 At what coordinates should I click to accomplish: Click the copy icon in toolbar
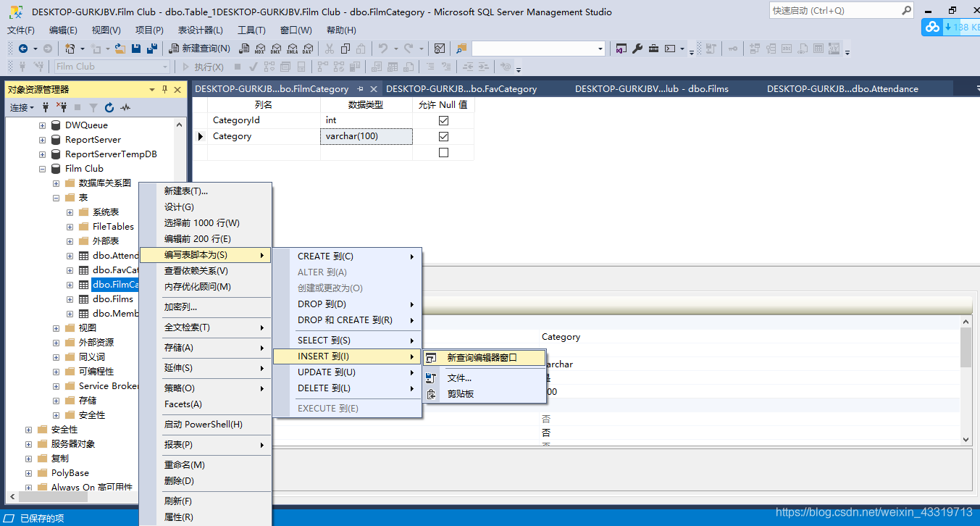[345, 49]
